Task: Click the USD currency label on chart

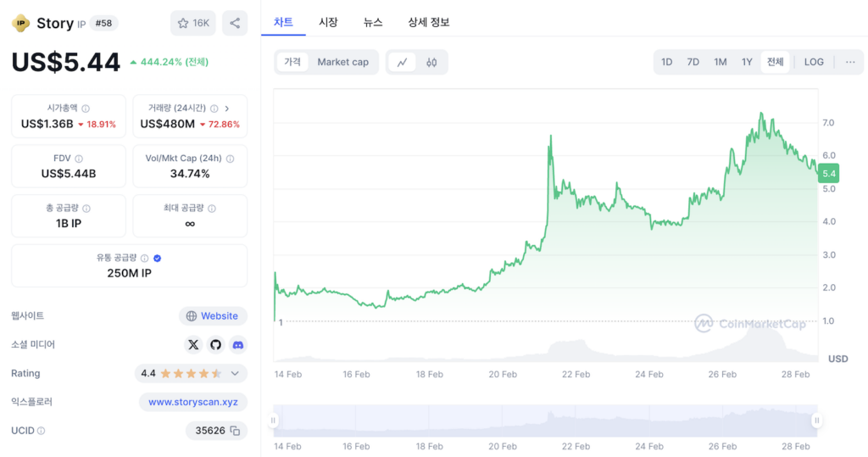Action: 837,359
